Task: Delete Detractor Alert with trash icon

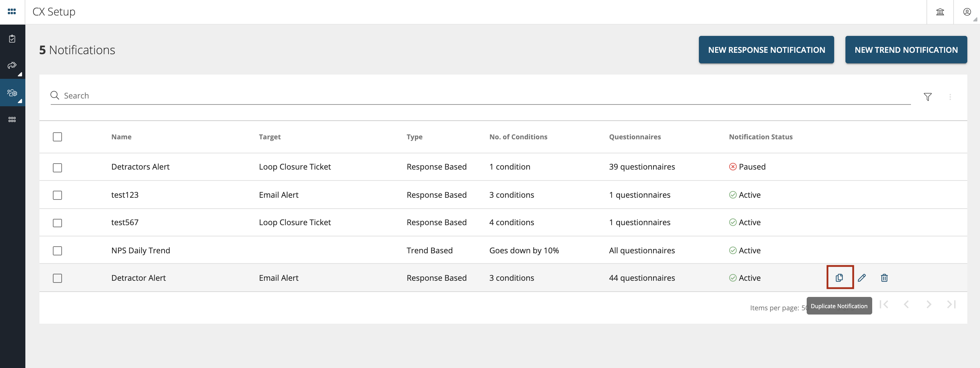Action: pyautogui.click(x=884, y=278)
